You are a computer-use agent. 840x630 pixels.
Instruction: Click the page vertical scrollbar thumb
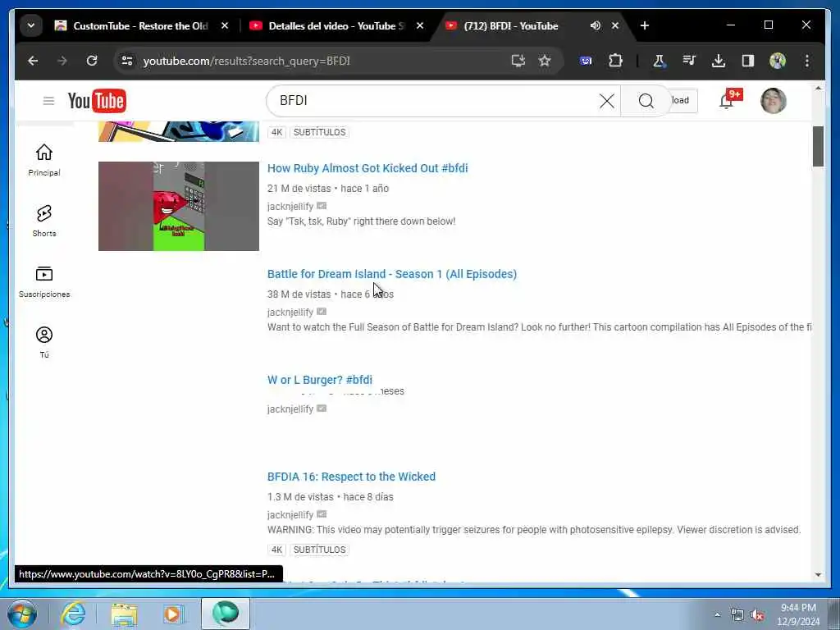tap(818, 147)
